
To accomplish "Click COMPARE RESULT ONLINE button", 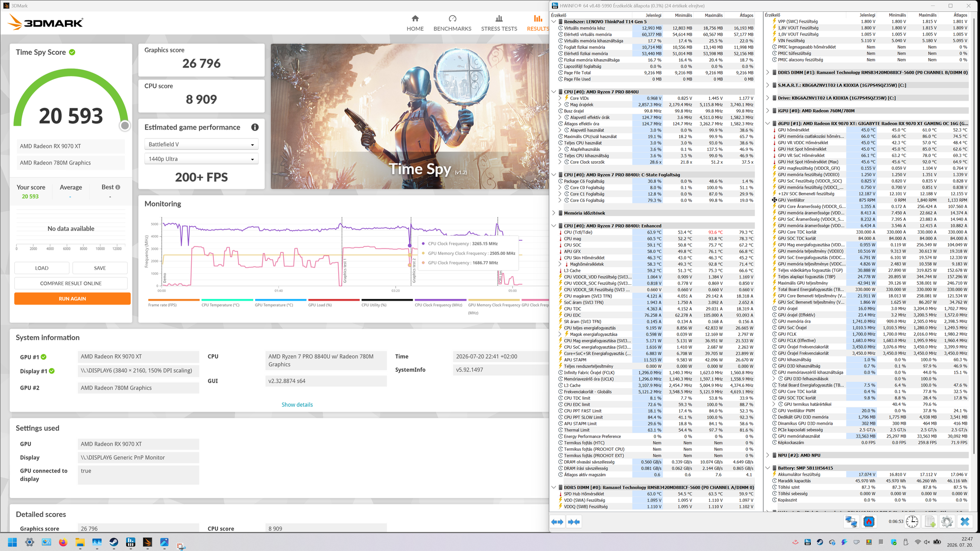I will (71, 283).
